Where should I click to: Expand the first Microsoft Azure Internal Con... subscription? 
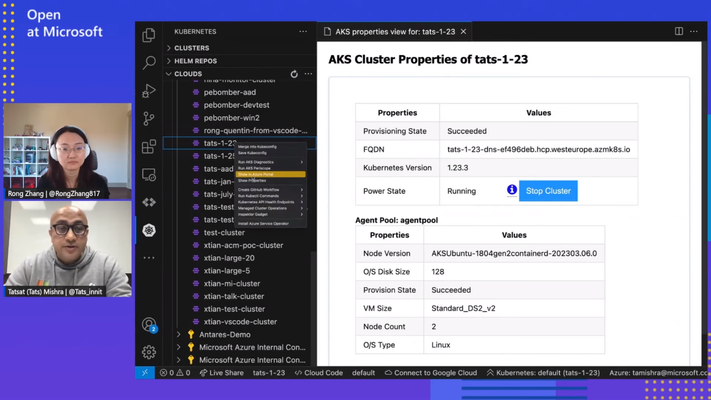(178, 347)
